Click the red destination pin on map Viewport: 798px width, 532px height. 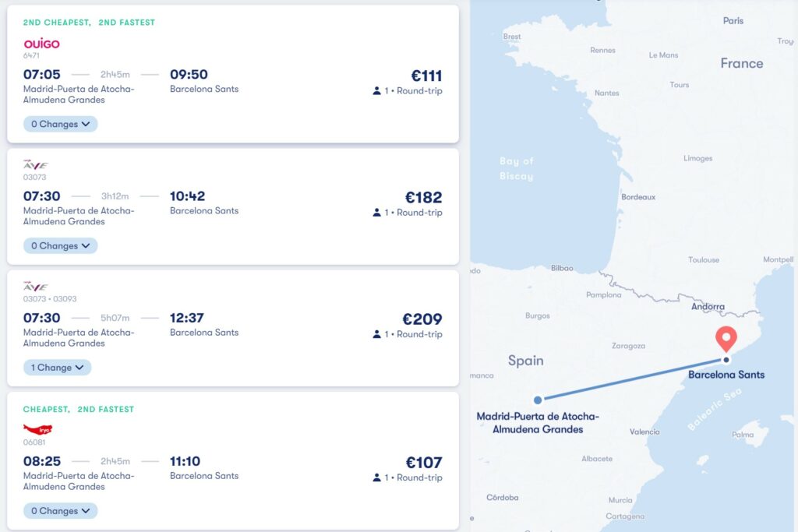tap(726, 339)
